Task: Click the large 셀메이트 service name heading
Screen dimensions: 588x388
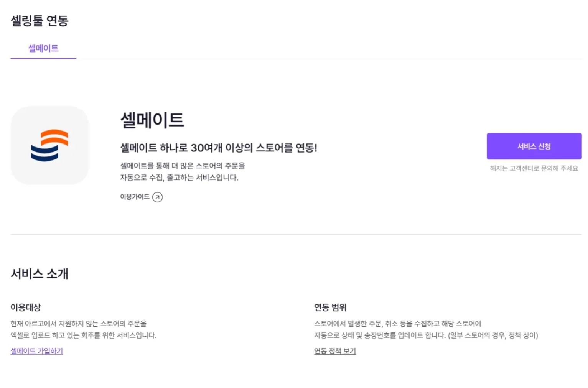Action: pos(152,120)
